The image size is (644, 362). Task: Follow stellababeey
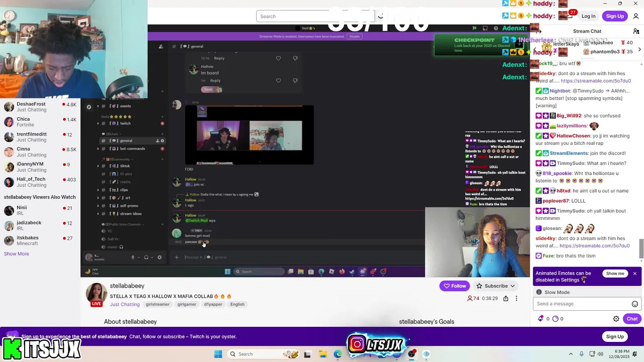click(455, 286)
